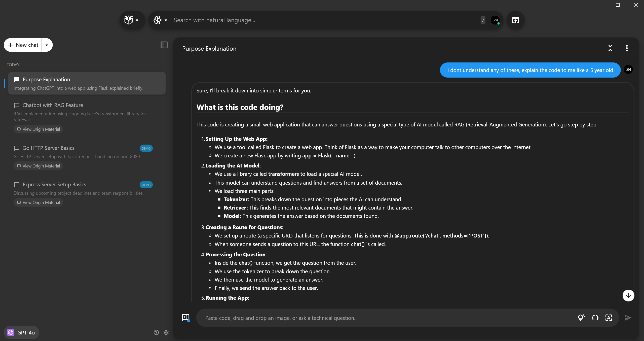Click the sparkle chat icon beside input
The width and height of the screenshot is (644, 341).
(186, 318)
